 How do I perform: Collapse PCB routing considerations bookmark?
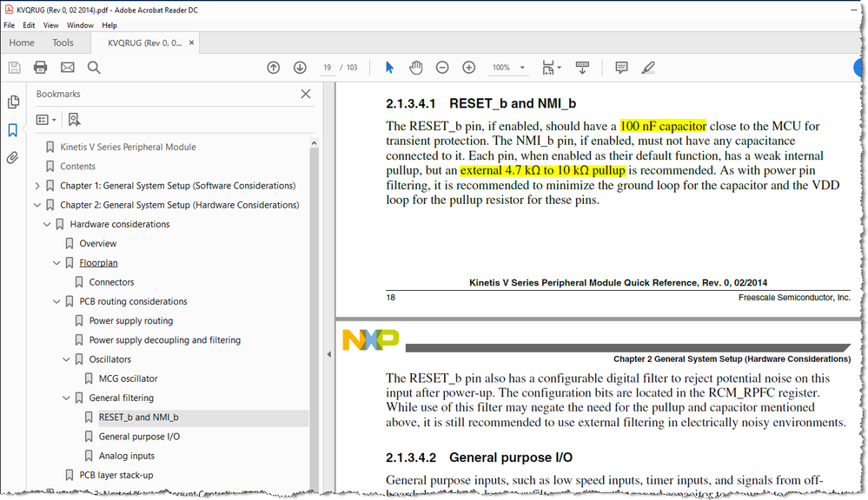tap(56, 302)
